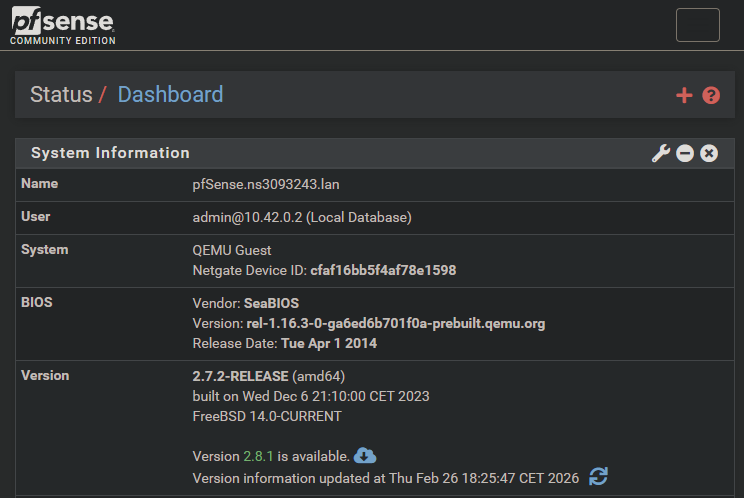Screen dimensions: 744x498
Task: Click BIOS release date Tue Apr 1 2014
Action: coord(329,343)
